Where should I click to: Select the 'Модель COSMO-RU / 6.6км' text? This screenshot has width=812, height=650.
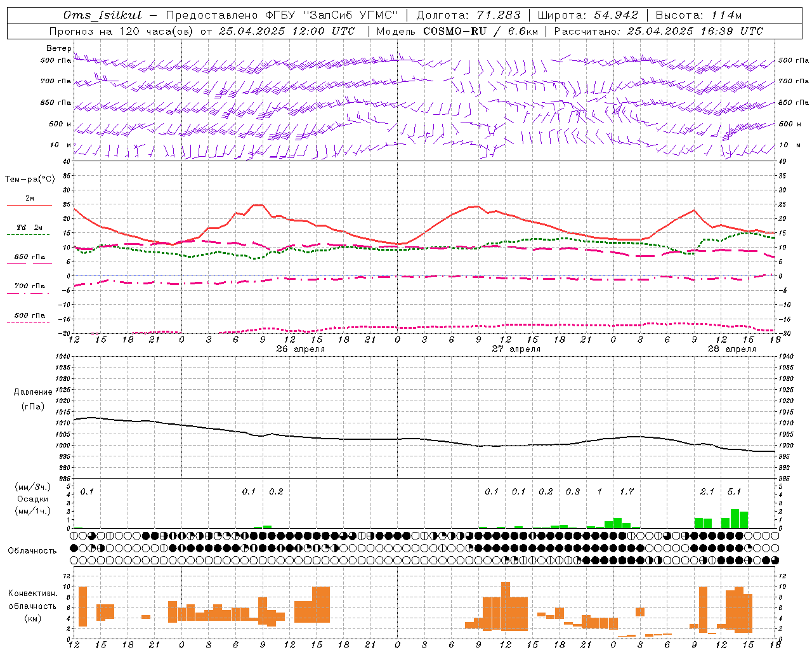point(456,31)
